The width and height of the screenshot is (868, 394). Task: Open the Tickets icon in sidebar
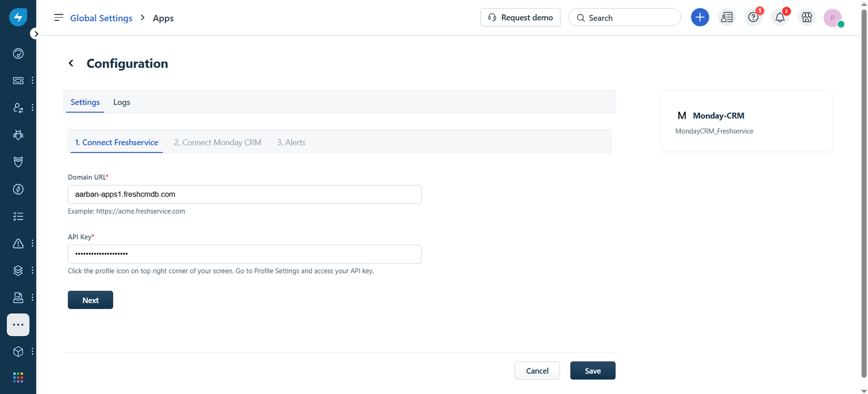coord(18,81)
